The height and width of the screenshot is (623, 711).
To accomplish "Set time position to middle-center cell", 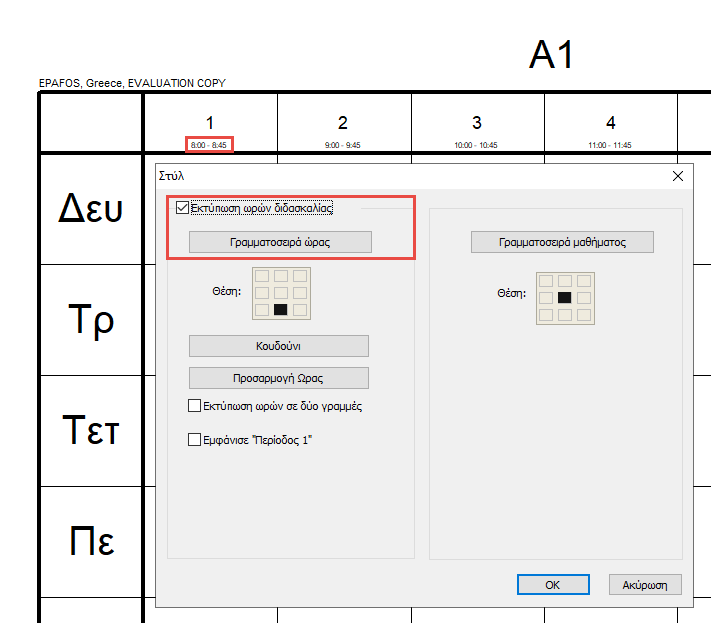I will click(281, 293).
